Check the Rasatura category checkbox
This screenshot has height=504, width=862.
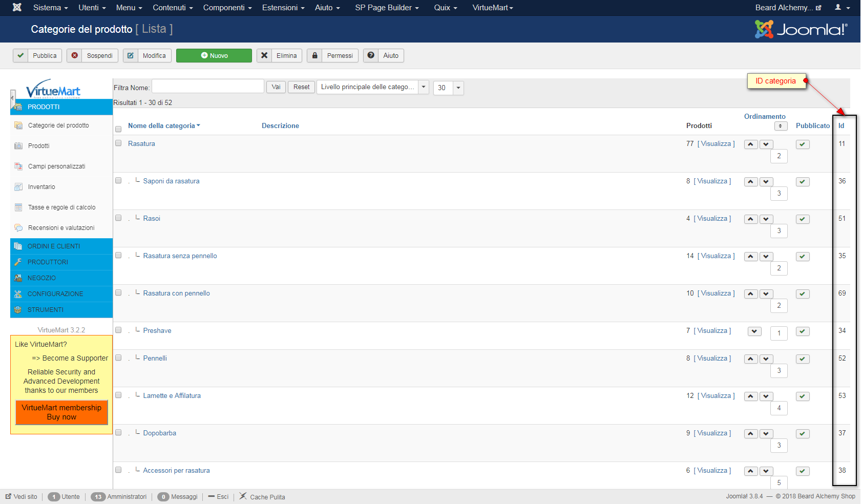click(x=118, y=143)
